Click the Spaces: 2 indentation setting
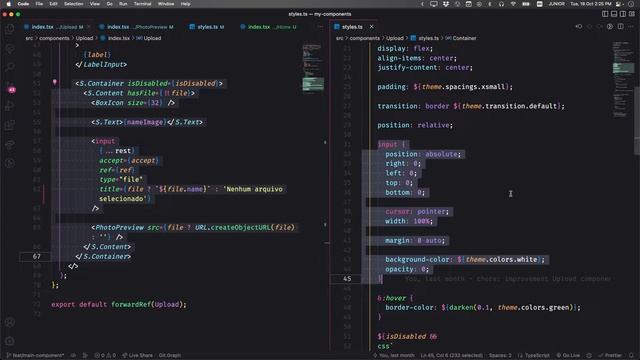Screen dimensions: 640x360 [x=500, y=355]
